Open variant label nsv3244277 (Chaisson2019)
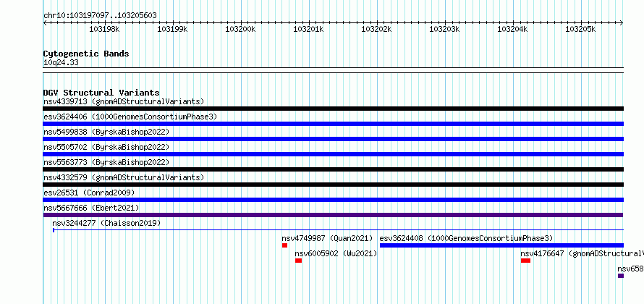 coord(106,223)
